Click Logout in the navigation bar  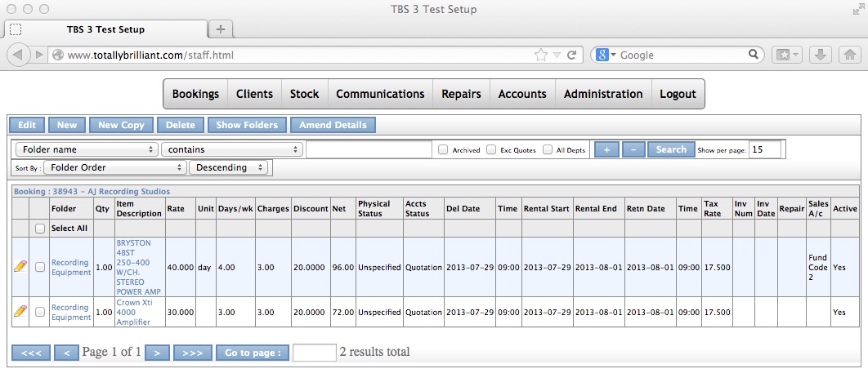678,94
